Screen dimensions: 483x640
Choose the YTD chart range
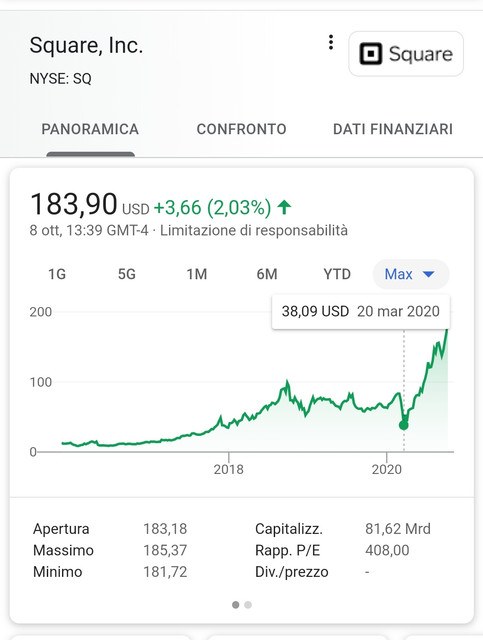pyautogui.click(x=337, y=274)
